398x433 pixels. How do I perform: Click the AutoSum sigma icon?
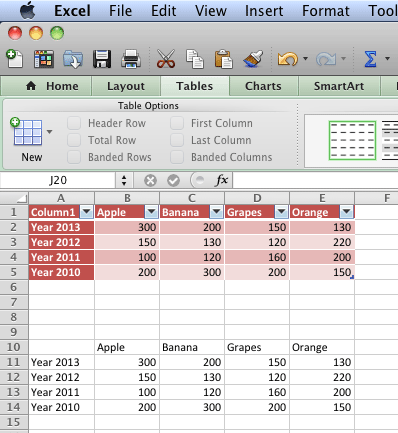click(370, 59)
